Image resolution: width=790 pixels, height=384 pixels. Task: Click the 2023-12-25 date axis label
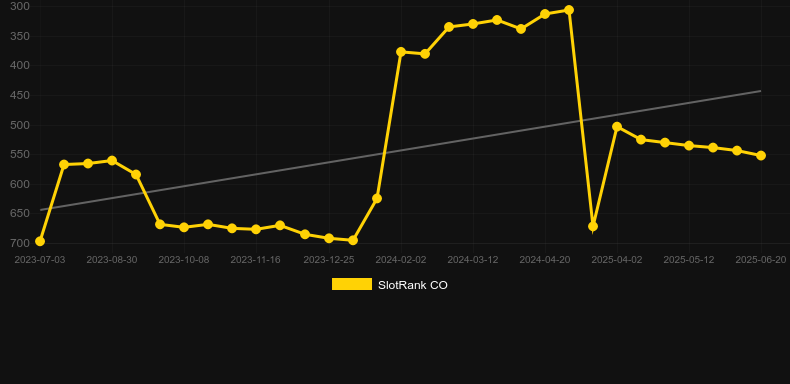[x=329, y=260]
